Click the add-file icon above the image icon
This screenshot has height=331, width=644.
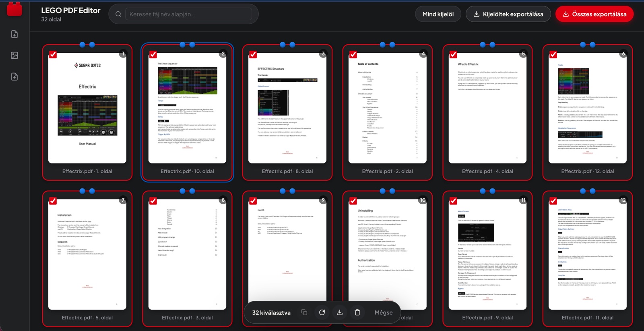(x=14, y=34)
